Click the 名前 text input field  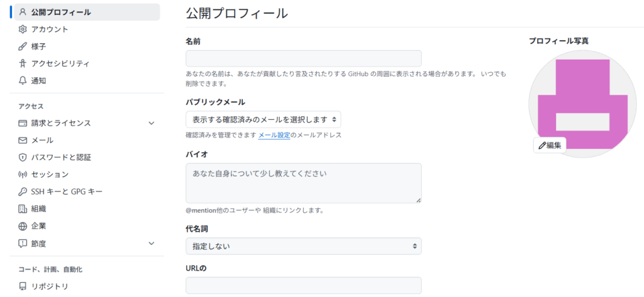point(303,59)
